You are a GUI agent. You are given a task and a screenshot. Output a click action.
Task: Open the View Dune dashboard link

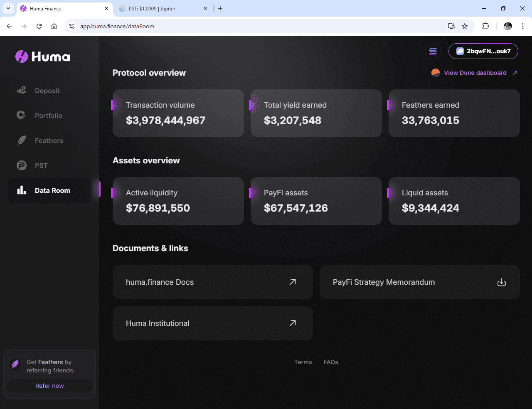(475, 73)
